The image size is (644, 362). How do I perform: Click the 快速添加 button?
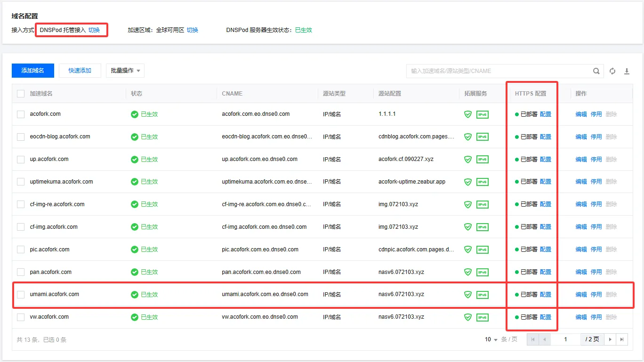pos(80,71)
